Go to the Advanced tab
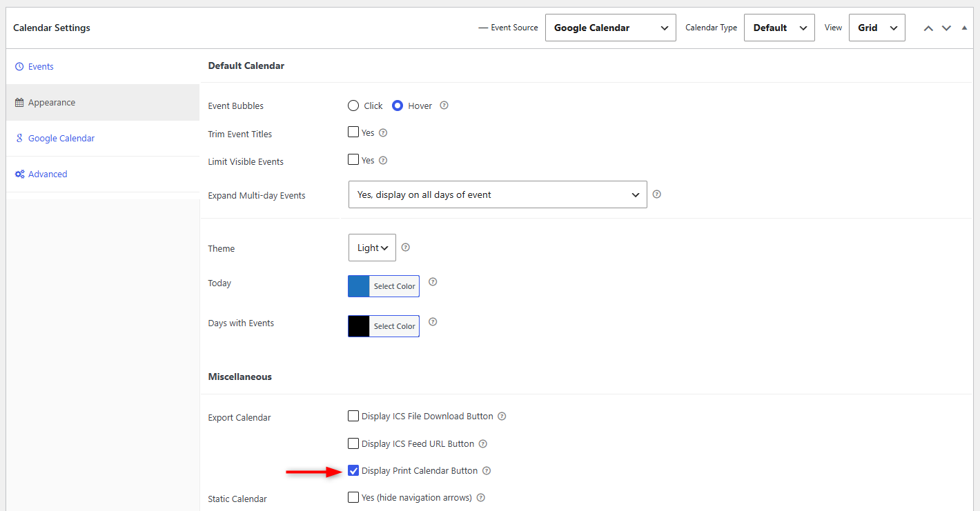 click(x=103, y=174)
